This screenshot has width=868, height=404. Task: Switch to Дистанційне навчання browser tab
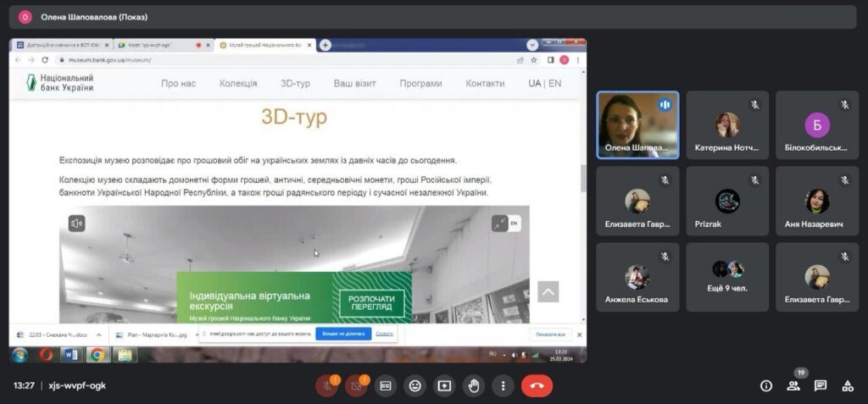point(61,46)
